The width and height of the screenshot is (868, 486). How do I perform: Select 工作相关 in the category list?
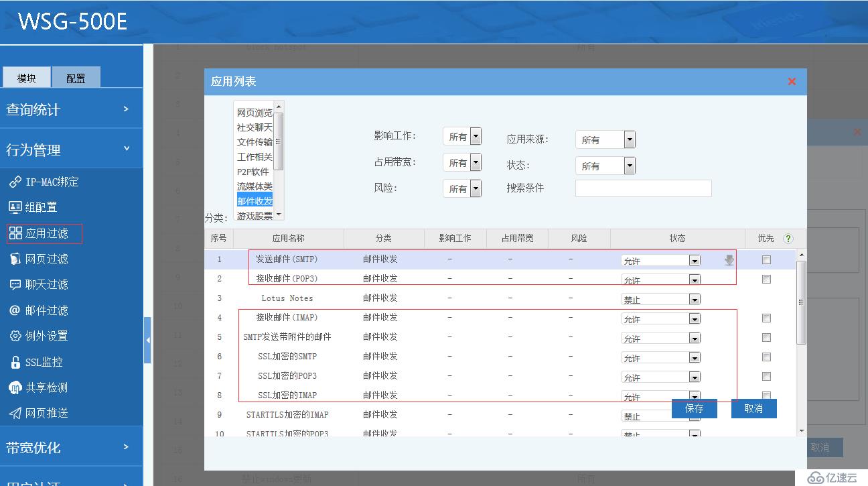pos(255,157)
